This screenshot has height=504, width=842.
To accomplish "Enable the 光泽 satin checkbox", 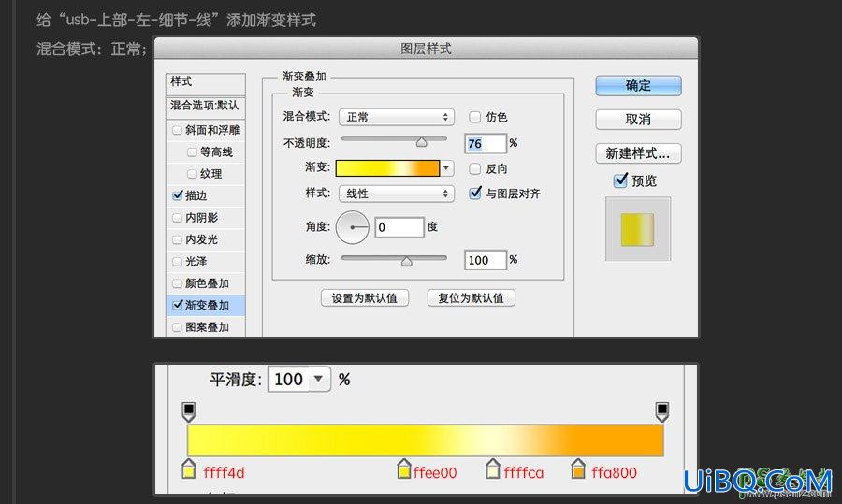I will [177, 262].
